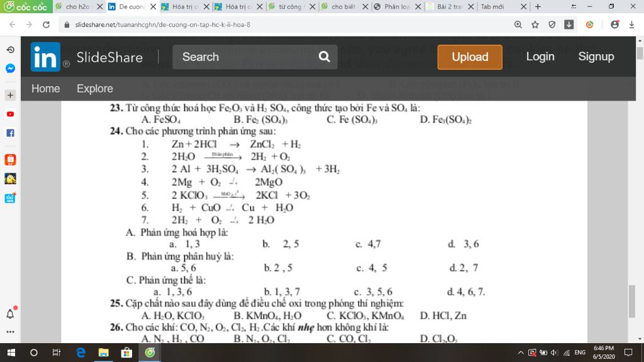Image resolution: width=644 pixels, height=362 pixels.
Task: Add a shortcut with sidebar plus
Action: pos(10,96)
